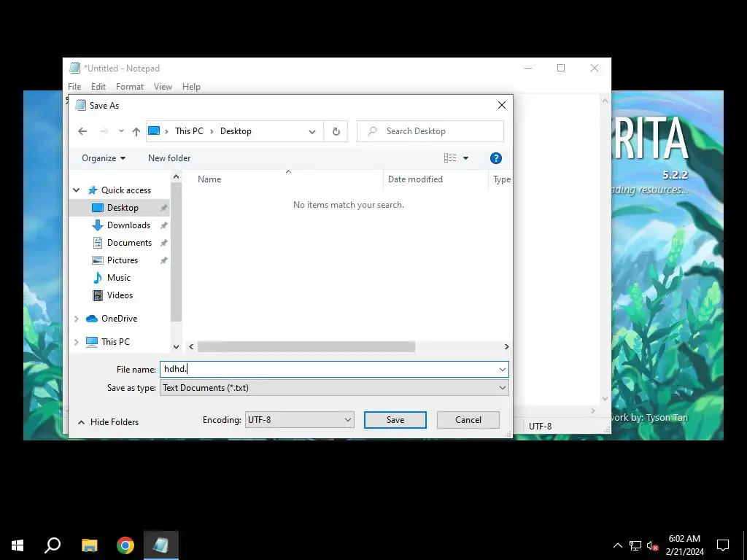Viewport: 747px width, 560px height.
Task: Open the More view options arrow
Action: point(466,158)
